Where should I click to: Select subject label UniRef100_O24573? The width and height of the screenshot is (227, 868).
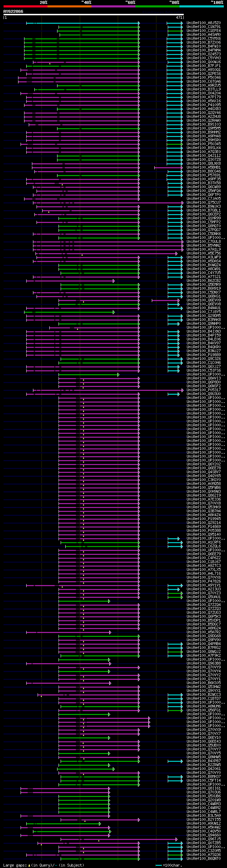tap(204, 54)
